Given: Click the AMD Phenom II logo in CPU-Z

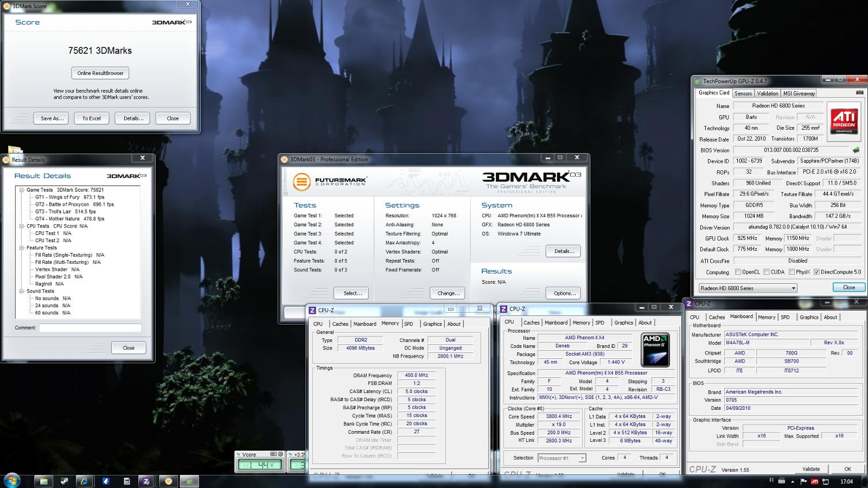Looking at the screenshot, I should (x=655, y=350).
